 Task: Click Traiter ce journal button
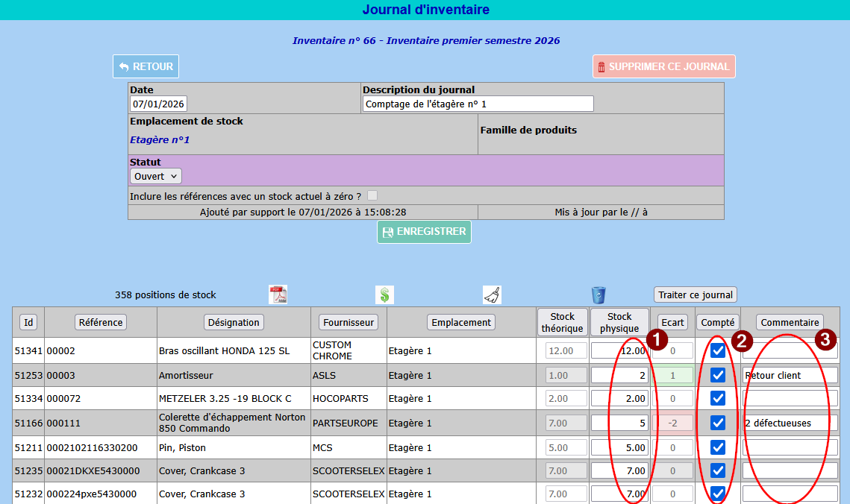tap(696, 294)
